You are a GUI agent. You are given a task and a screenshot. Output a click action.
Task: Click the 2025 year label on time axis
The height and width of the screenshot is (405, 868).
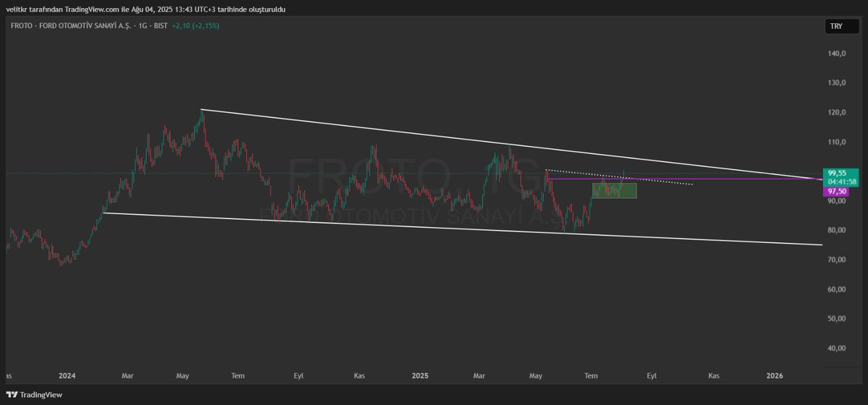[x=420, y=375]
